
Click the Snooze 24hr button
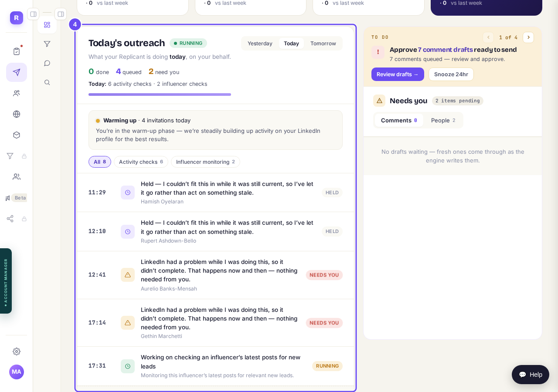point(451,74)
